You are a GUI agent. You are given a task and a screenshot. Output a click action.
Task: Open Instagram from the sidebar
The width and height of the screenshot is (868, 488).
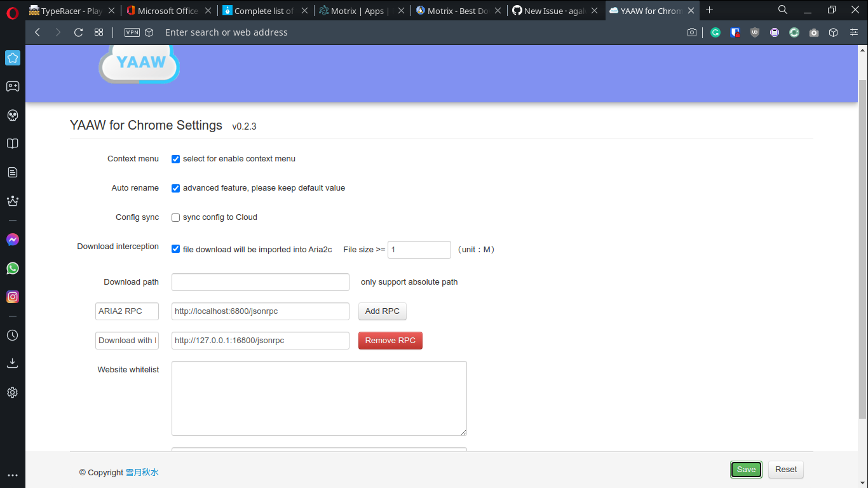pyautogui.click(x=12, y=297)
